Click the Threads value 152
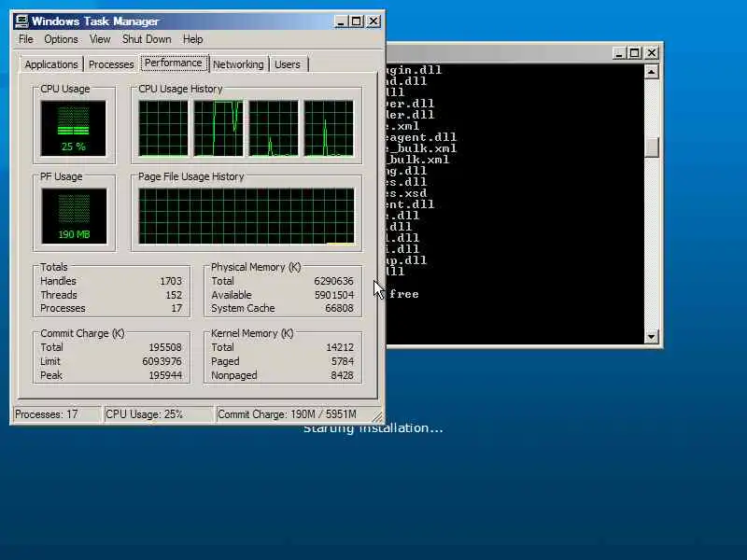 174,295
